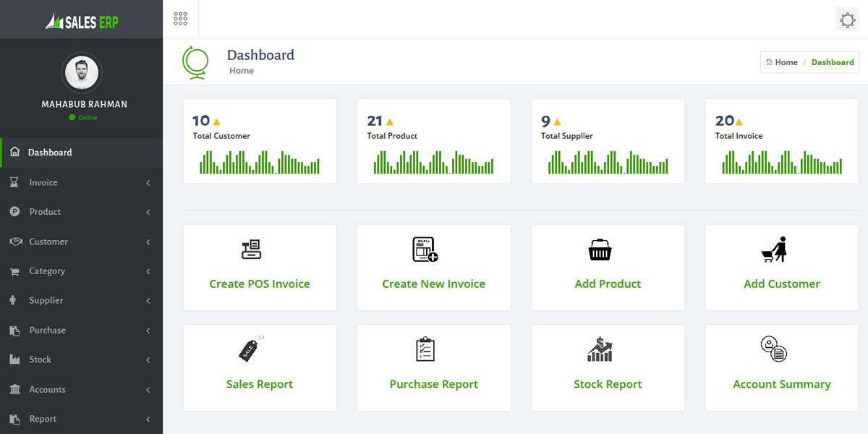Click the Add Customer shopping cart icon
Image resolution: width=868 pixels, height=434 pixels.
(x=774, y=250)
